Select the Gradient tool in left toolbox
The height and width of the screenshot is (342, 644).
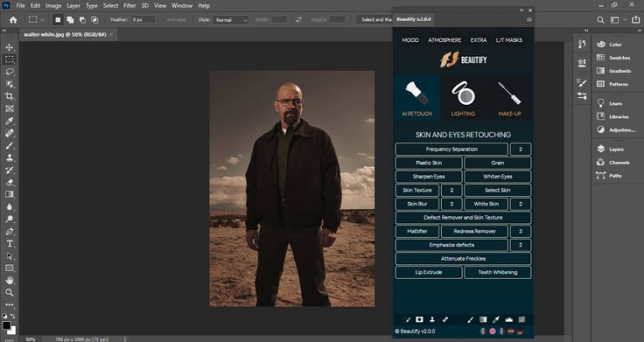click(9, 194)
